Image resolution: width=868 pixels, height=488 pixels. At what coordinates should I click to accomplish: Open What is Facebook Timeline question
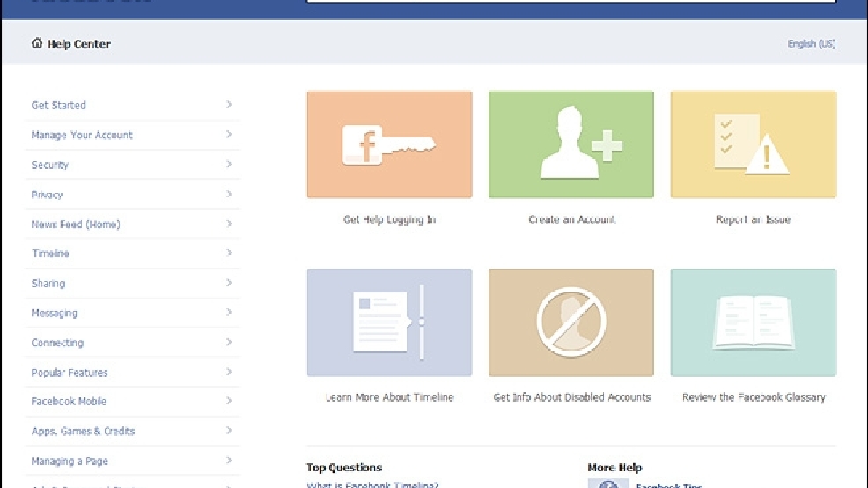coord(372,484)
